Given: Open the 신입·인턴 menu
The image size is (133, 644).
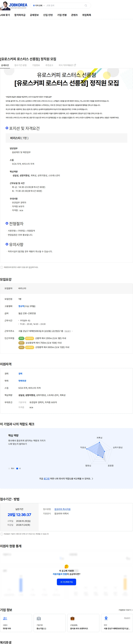Looking at the screenshot, I should 48,15.
